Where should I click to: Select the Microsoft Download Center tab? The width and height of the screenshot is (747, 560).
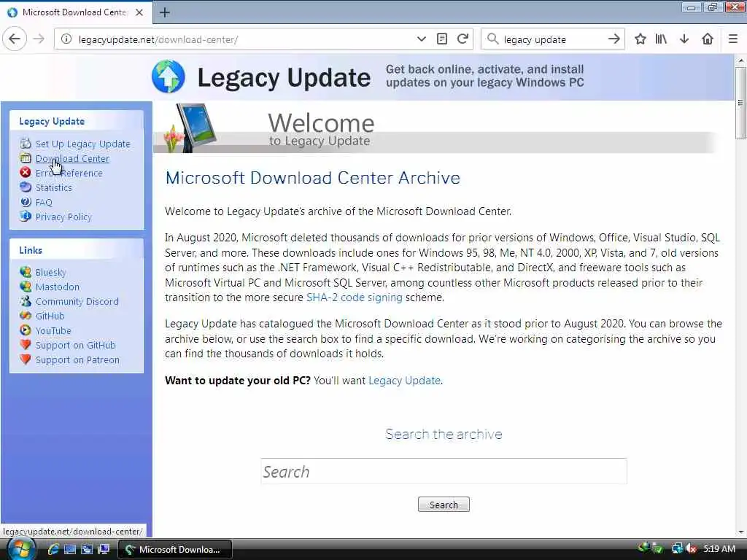point(76,12)
